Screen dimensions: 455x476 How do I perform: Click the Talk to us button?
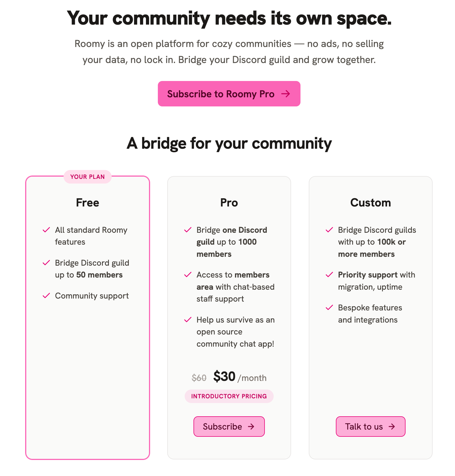coord(370,426)
